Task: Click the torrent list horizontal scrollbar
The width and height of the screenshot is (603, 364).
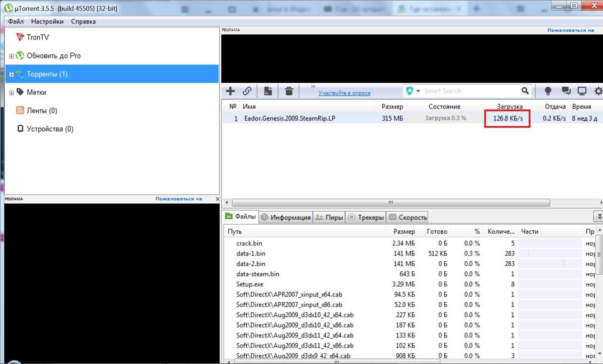Action: coord(391,203)
